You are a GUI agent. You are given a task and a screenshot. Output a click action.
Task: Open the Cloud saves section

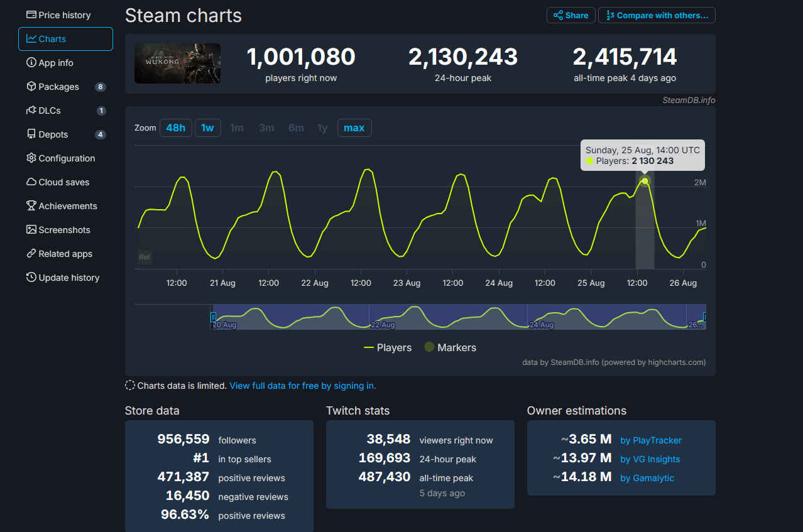60,182
